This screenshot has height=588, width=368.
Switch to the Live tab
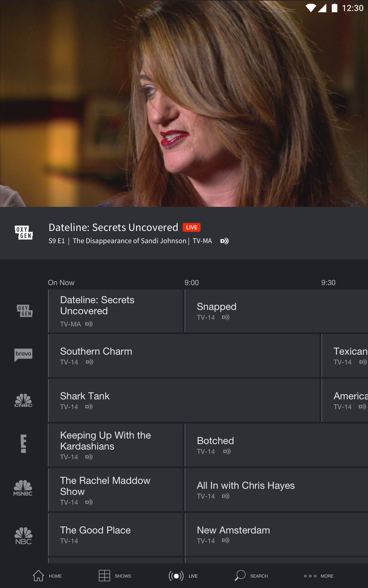click(183, 576)
